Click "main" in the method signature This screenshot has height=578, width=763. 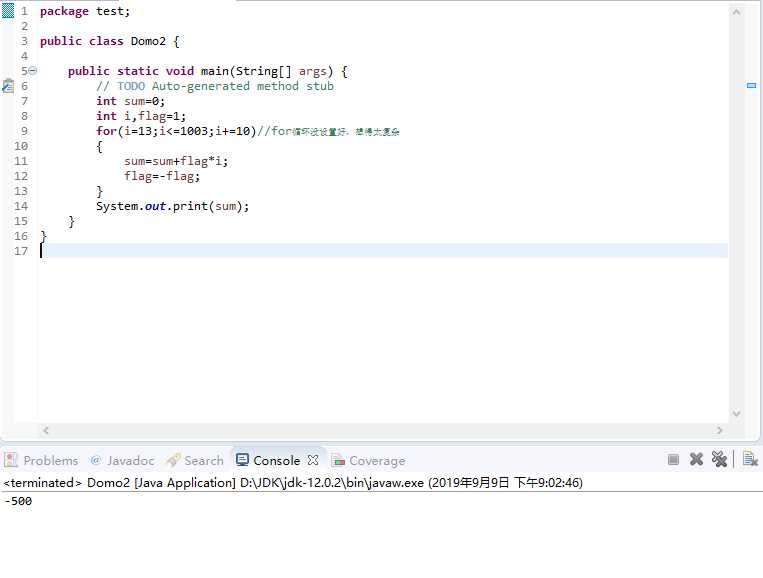coord(215,71)
